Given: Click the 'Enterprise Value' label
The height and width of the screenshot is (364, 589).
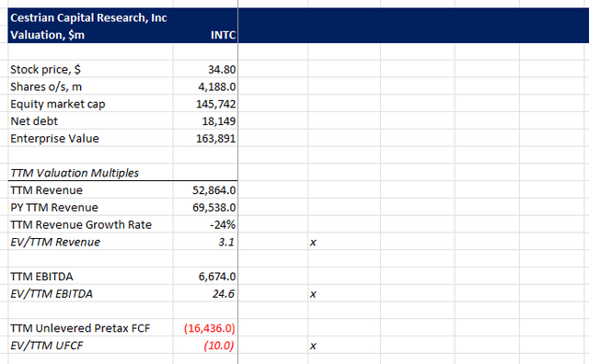Looking at the screenshot, I should click(55, 139).
